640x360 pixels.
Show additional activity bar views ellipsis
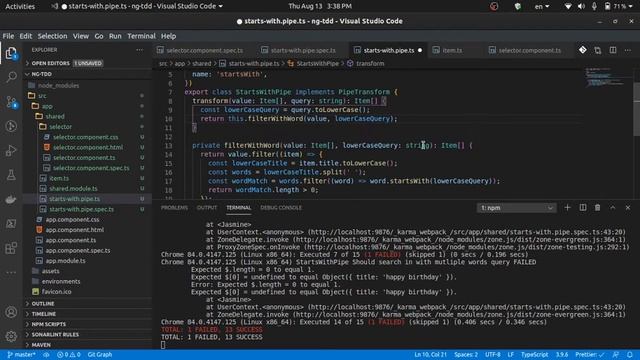[x=11, y=272]
